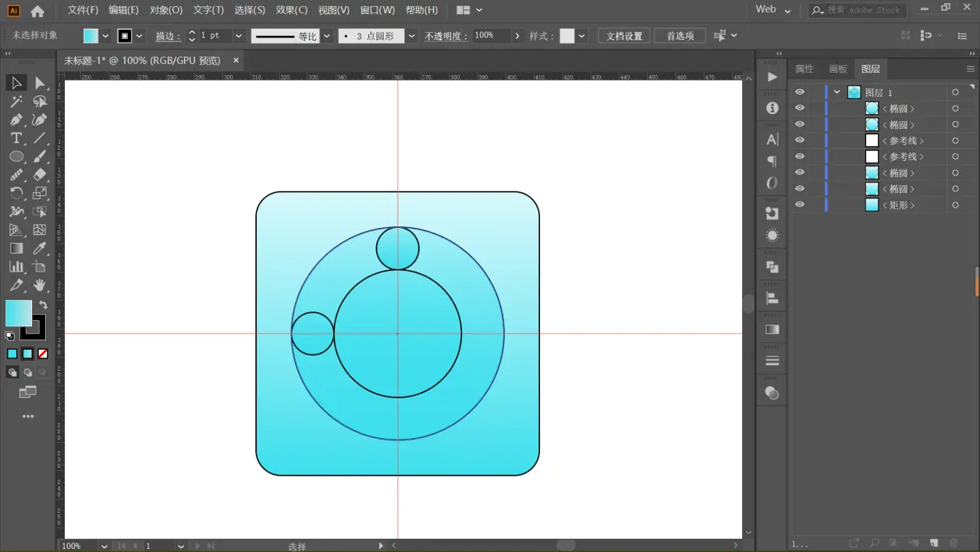Toggle visibility of 图层 1
The image size is (980, 552).
point(800,92)
